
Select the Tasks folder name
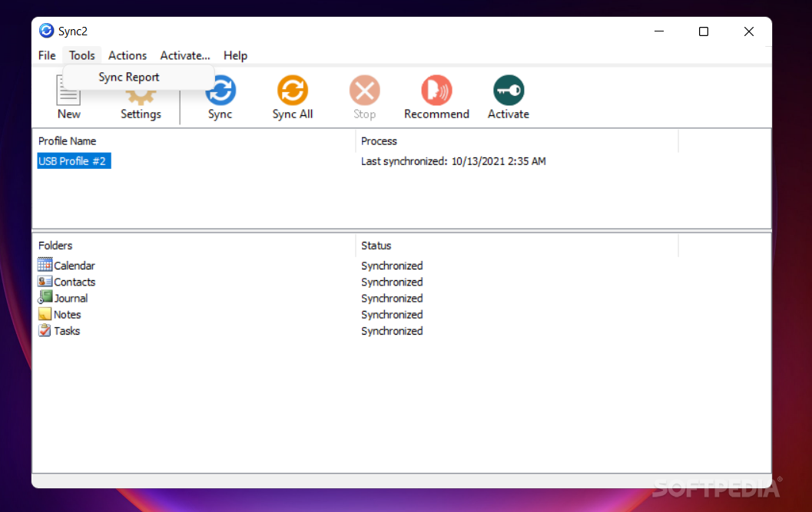(x=67, y=331)
